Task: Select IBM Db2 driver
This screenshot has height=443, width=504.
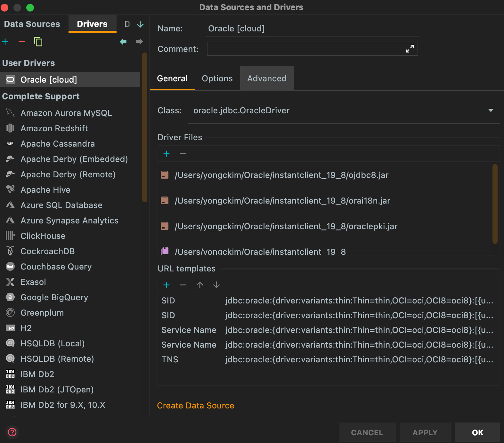Action: coord(70,374)
